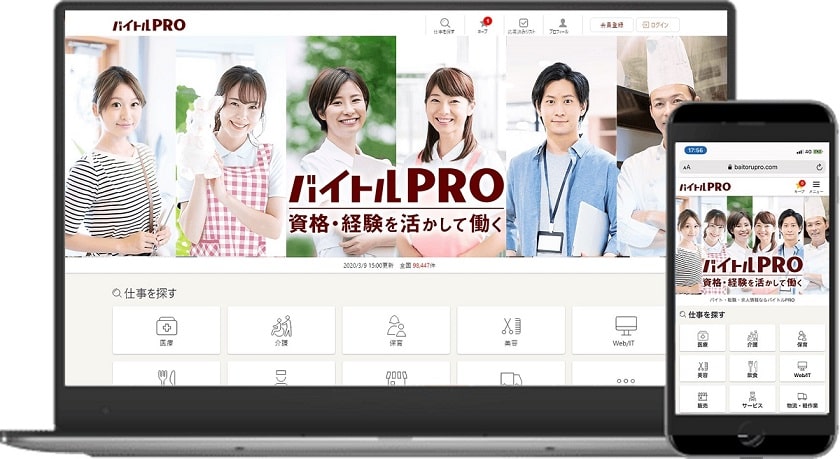
Task: Tap the サービス category tile on the phone
Action: coord(752,398)
